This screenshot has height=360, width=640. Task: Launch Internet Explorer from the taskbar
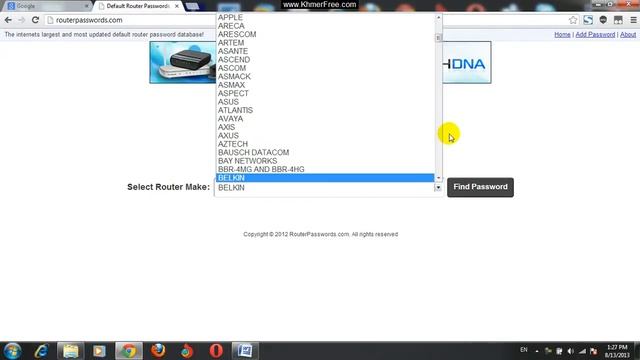tap(41, 351)
